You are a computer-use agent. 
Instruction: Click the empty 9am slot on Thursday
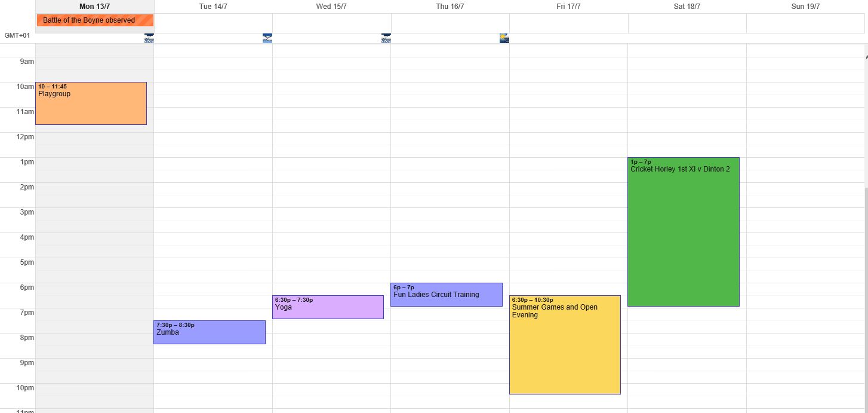450,69
